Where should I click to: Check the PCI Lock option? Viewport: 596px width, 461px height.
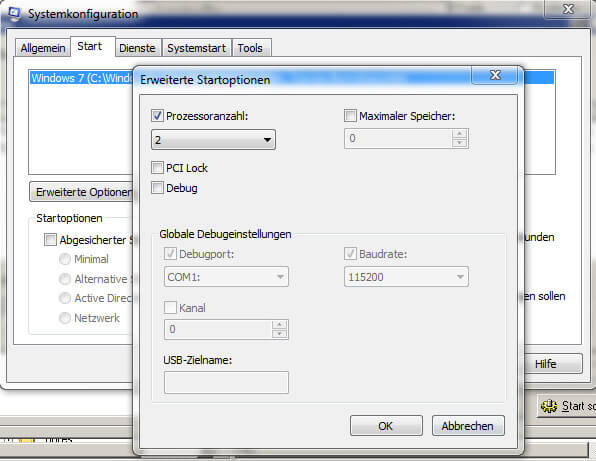[157, 168]
